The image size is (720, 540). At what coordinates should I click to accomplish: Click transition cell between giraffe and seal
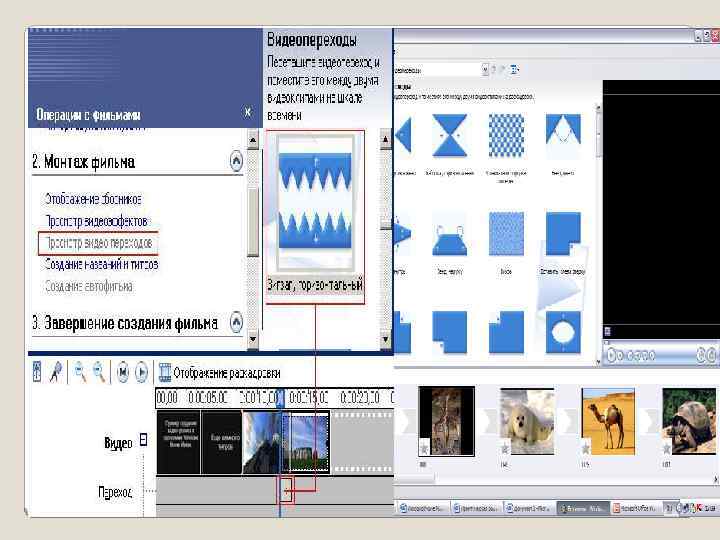[487, 421]
